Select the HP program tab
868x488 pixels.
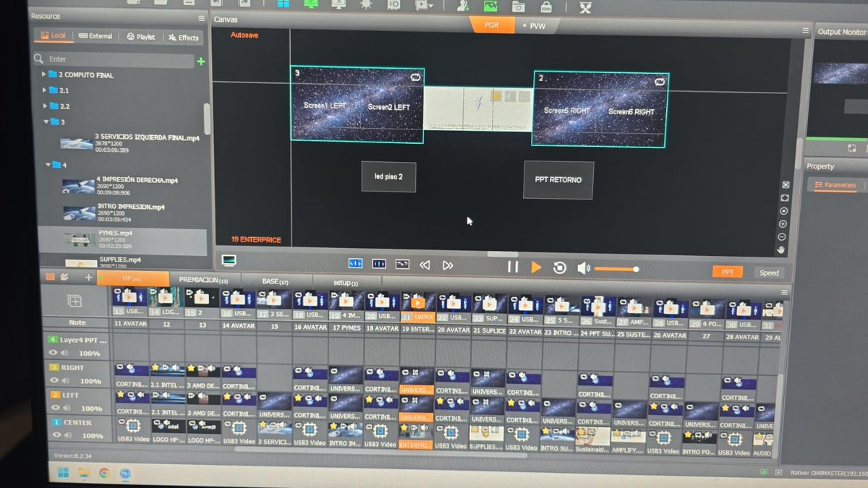tap(132, 278)
